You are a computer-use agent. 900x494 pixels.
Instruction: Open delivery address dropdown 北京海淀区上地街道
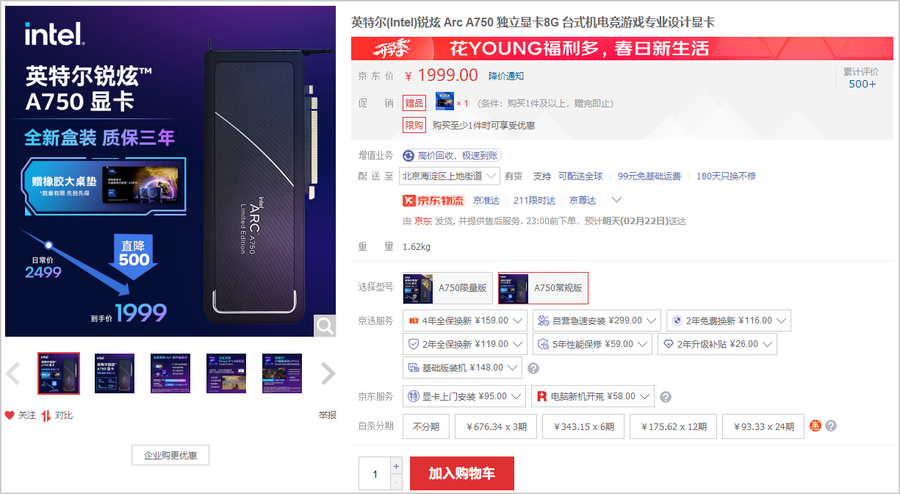pos(449,176)
